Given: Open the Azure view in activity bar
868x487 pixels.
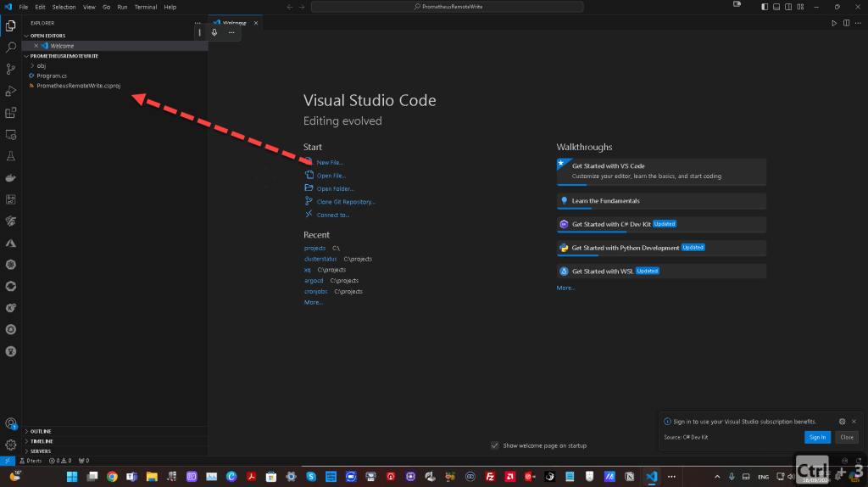Looking at the screenshot, I should click(10, 243).
